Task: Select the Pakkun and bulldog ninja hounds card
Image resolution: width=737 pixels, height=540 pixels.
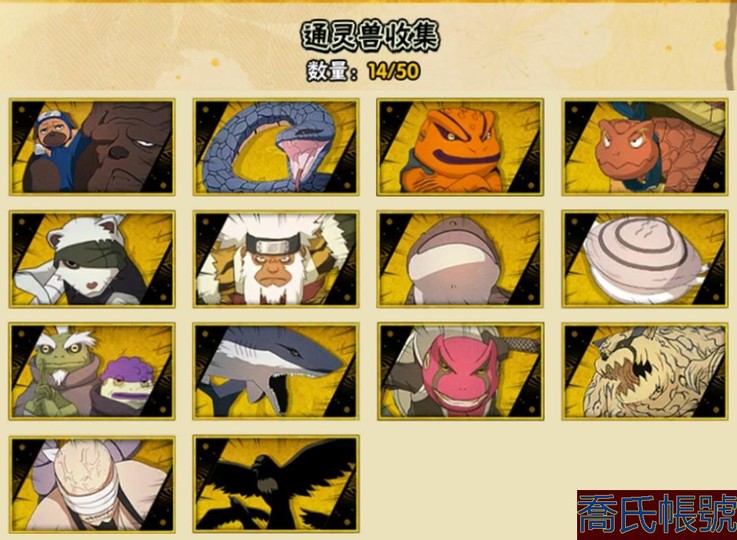Action: click(92, 147)
